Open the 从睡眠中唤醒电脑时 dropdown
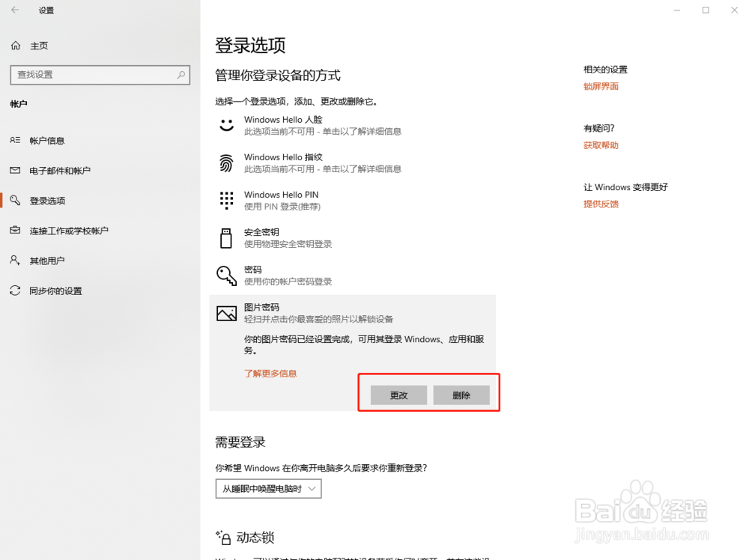Image resolution: width=749 pixels, height=560 pixels. point(268,488)
